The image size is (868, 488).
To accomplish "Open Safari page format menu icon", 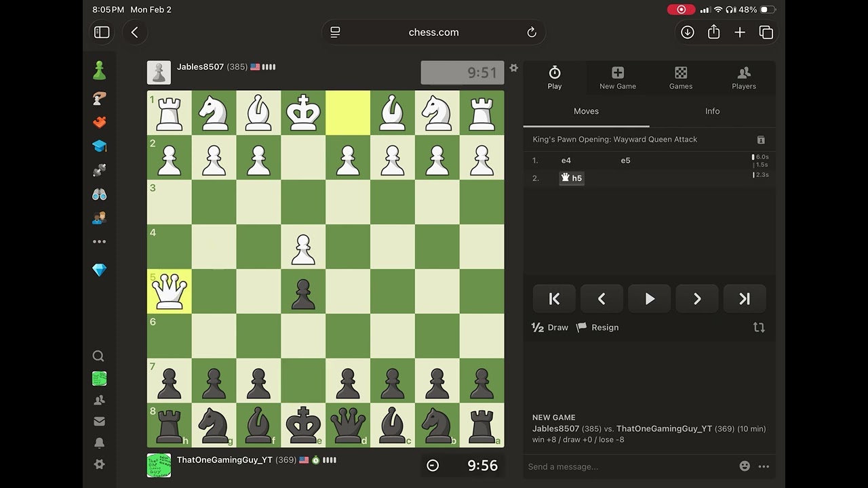I will click(335, 32).
